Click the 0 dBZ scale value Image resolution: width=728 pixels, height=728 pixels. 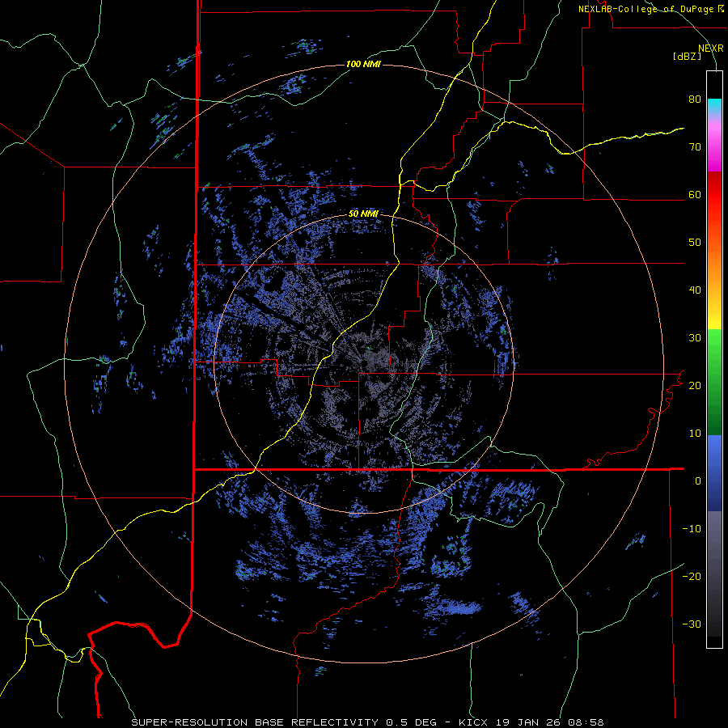pos(698,481)
